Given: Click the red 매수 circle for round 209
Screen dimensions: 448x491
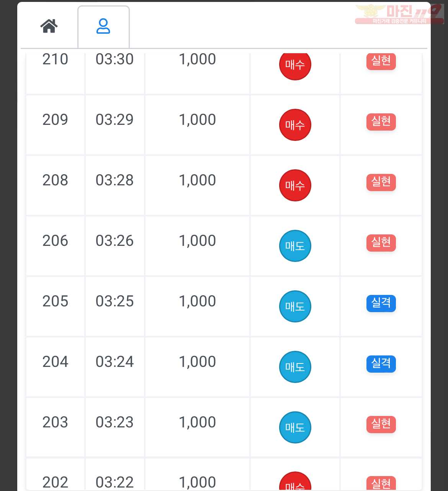Looking at the screenshot, I should pos(295,125).
